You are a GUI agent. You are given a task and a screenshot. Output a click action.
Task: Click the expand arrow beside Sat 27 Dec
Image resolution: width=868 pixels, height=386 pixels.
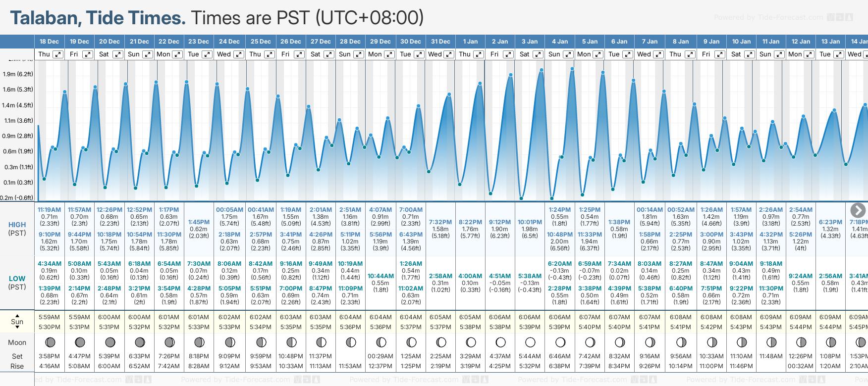[329, 54]
